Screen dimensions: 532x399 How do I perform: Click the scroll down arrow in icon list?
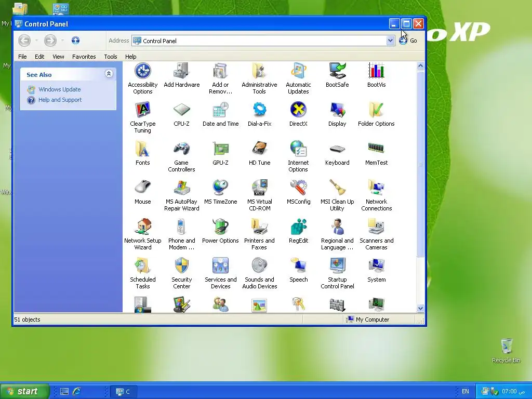pyautogui.click(x=420, y=309)
